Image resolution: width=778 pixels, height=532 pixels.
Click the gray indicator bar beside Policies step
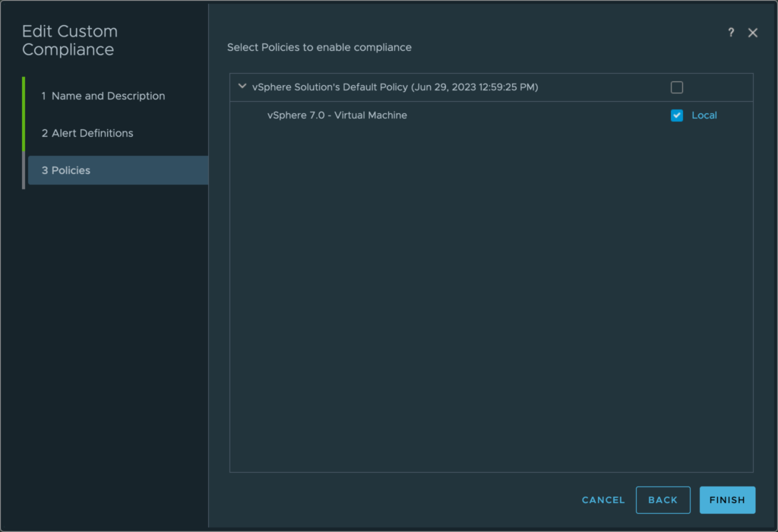[x=24, y=170]
